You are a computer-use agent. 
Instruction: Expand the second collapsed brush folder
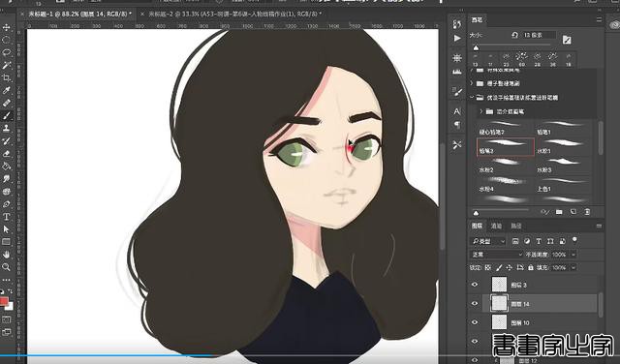pos(472,83)
